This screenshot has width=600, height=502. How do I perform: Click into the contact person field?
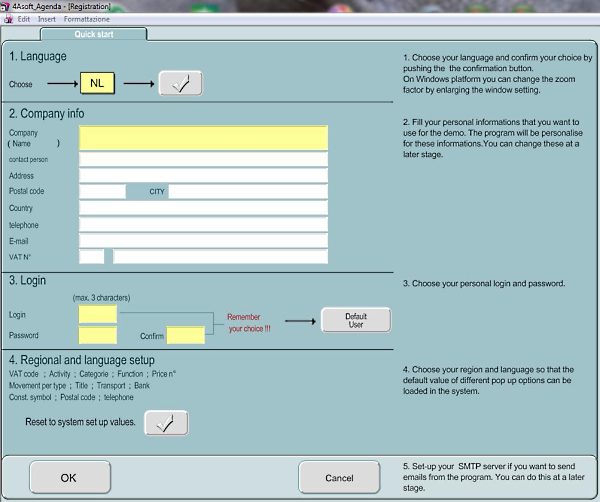[203, 159]
